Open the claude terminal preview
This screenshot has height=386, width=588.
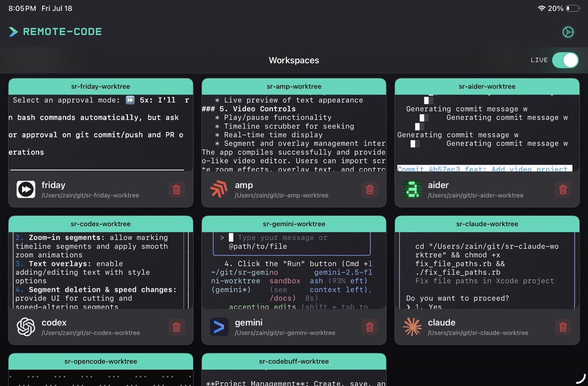487,270
